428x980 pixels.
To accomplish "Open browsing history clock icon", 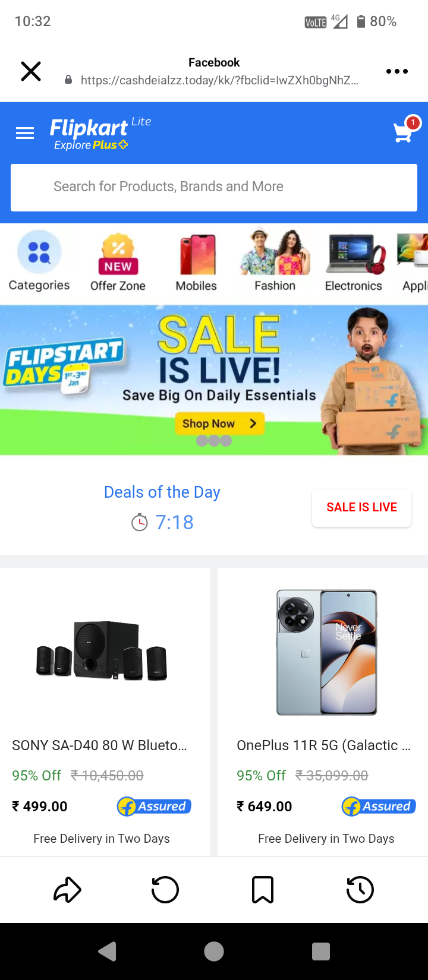I will click(360, 890).
